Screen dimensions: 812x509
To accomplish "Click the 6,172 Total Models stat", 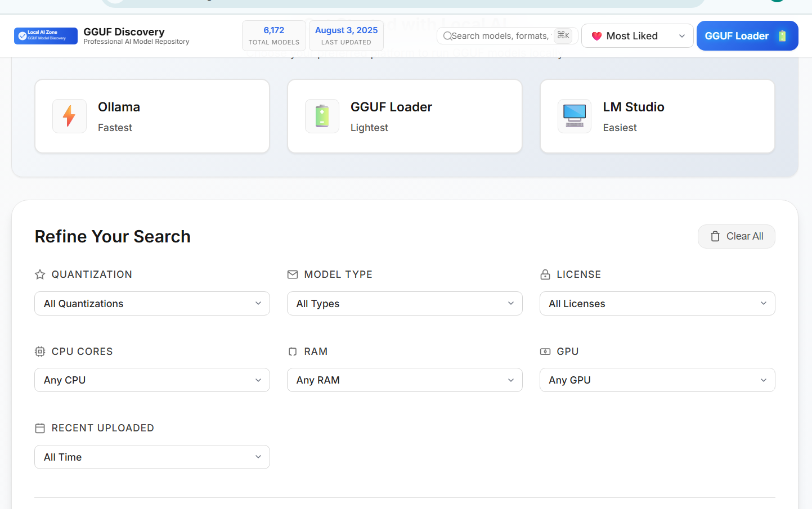I will [x=274, y=36].
